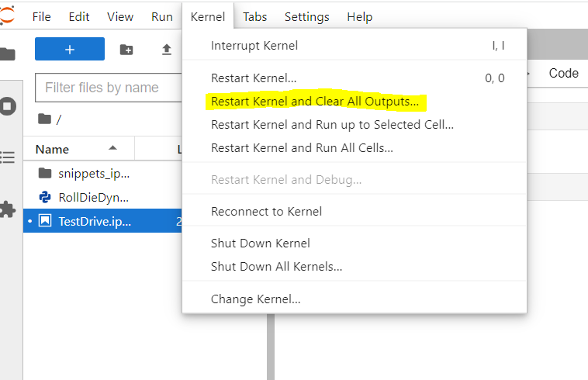
Task: Create a new folder via toolbar icon
Action: pos(126,50)
